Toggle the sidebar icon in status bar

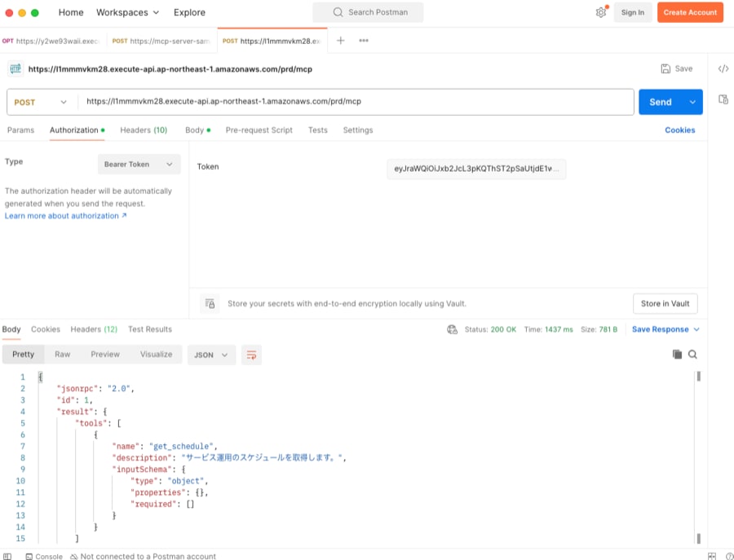(7, 556)
